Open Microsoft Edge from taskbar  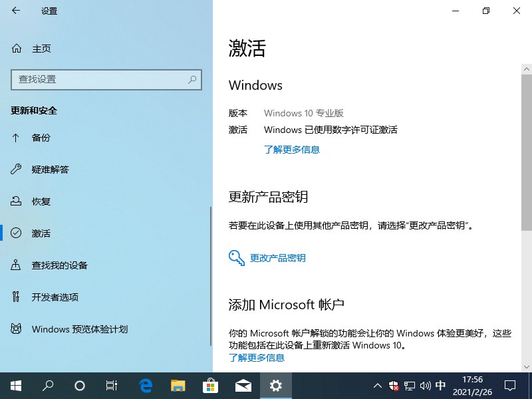(146, 385)
